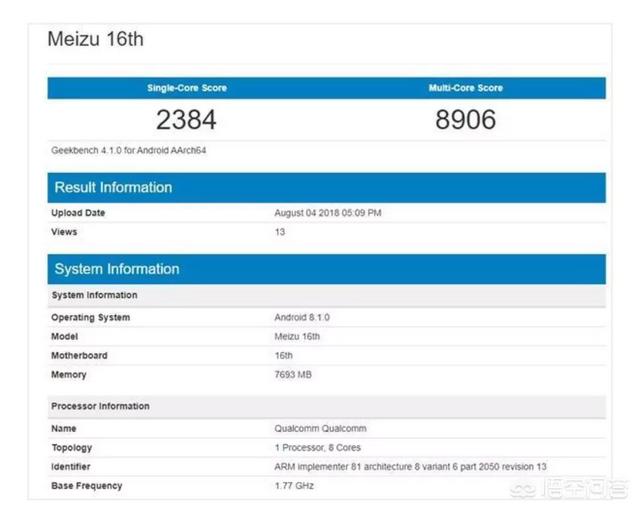Click the Base Frequency label
The image size is (640, 510).
(x=87, y=486)
